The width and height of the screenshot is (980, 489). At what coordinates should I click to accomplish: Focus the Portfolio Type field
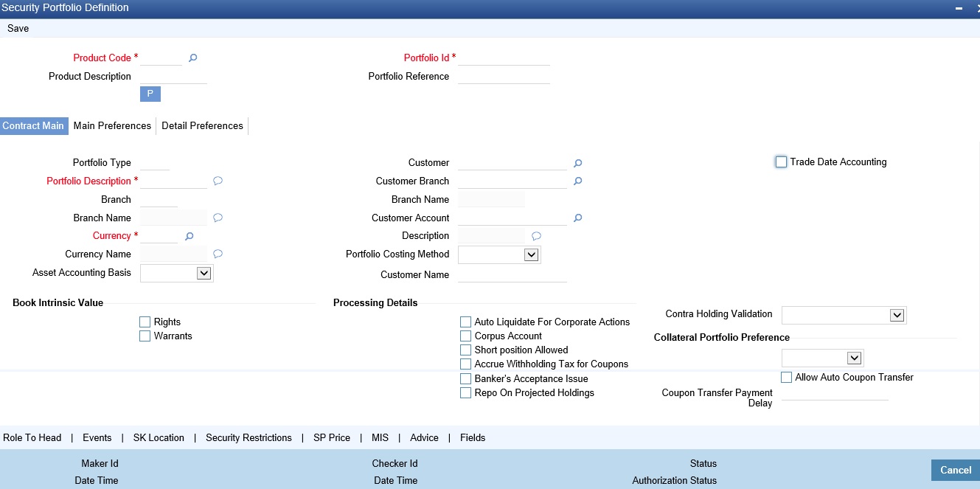coord(154,163)
